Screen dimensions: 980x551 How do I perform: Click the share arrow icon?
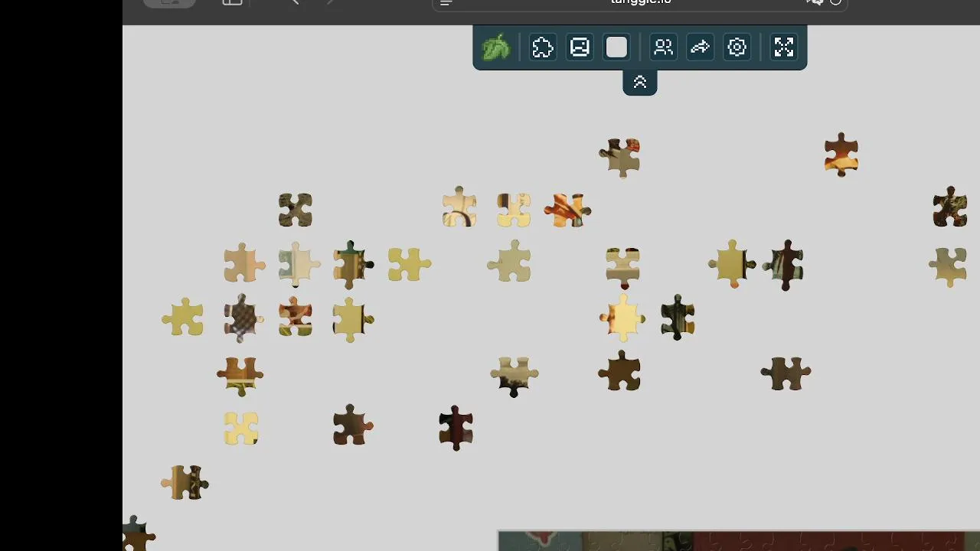[700, 47]
